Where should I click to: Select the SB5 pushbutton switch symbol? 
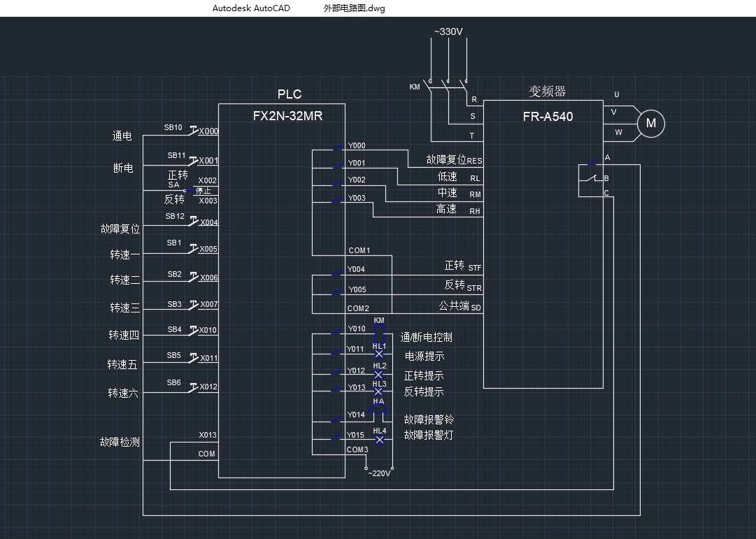tap(193, 358)
